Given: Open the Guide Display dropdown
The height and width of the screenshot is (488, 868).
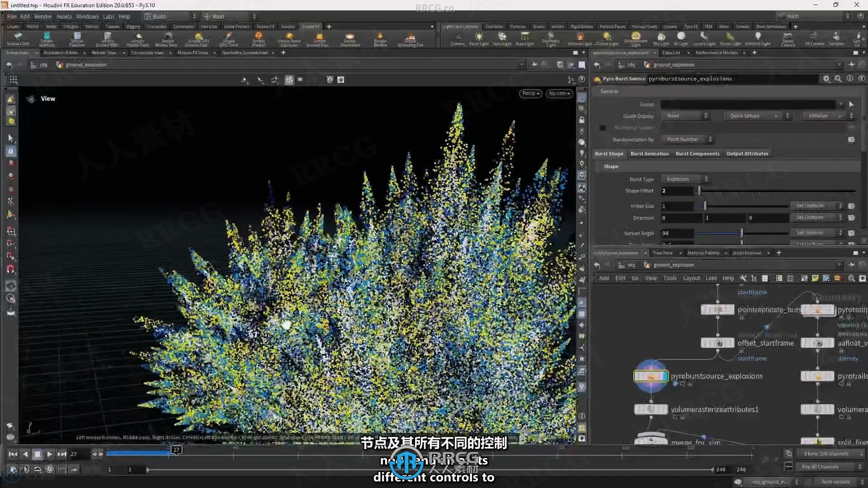Looking at the screenshot, I should coord(685,116).
